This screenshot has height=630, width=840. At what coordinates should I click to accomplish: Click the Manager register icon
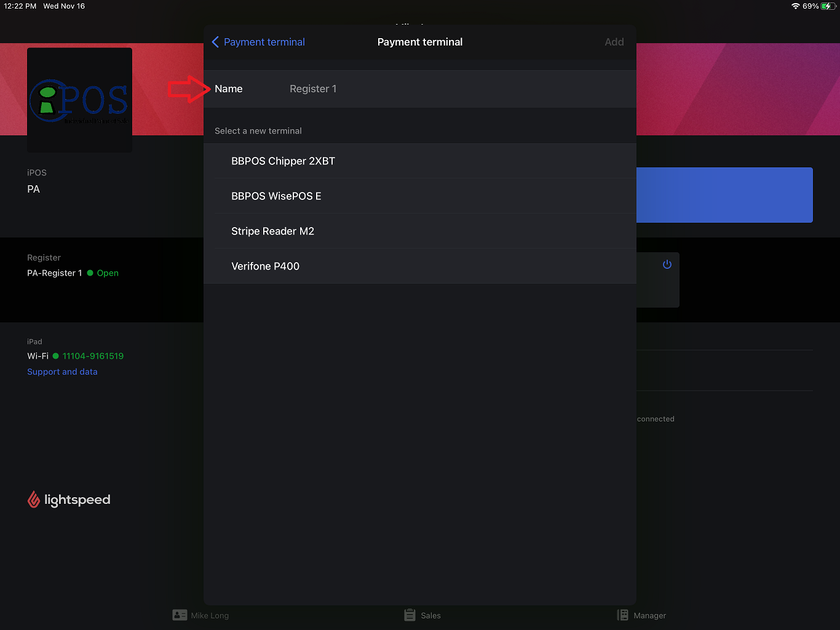coord(622,615)
